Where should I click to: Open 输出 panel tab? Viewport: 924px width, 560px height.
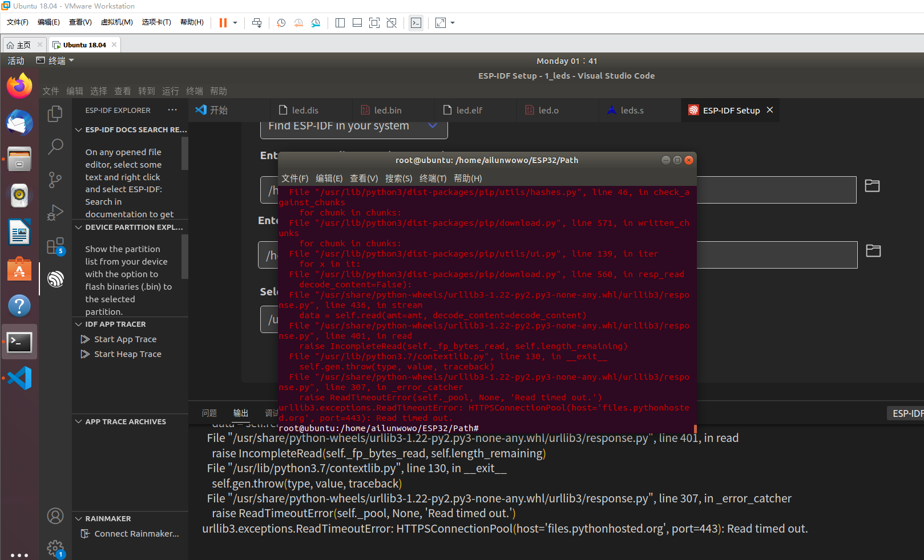[x=241, y=413]
